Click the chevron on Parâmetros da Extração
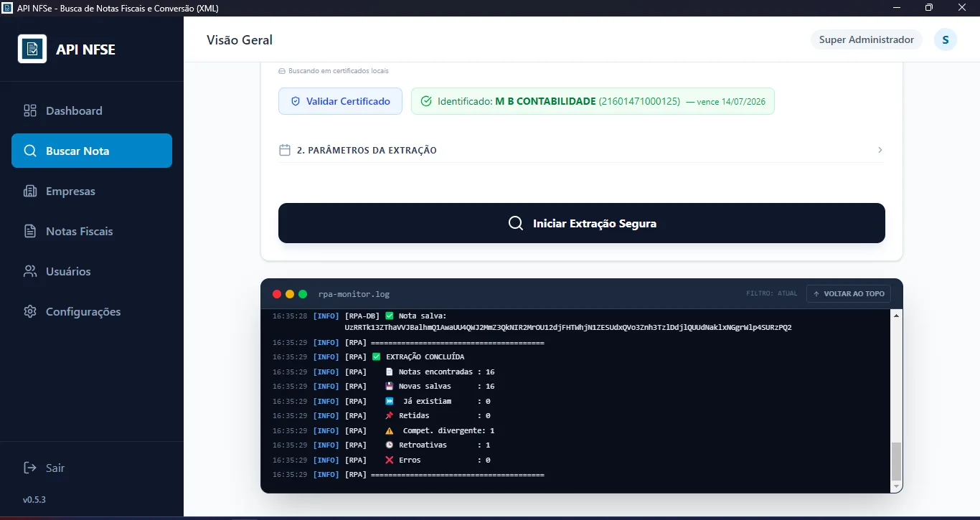 pos(880,150)
